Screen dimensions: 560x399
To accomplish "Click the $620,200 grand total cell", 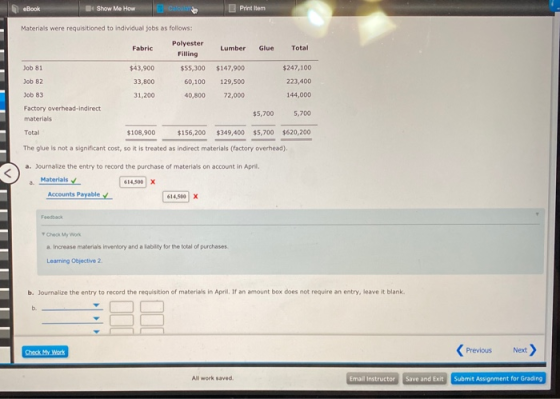I will tap(296, 133).
